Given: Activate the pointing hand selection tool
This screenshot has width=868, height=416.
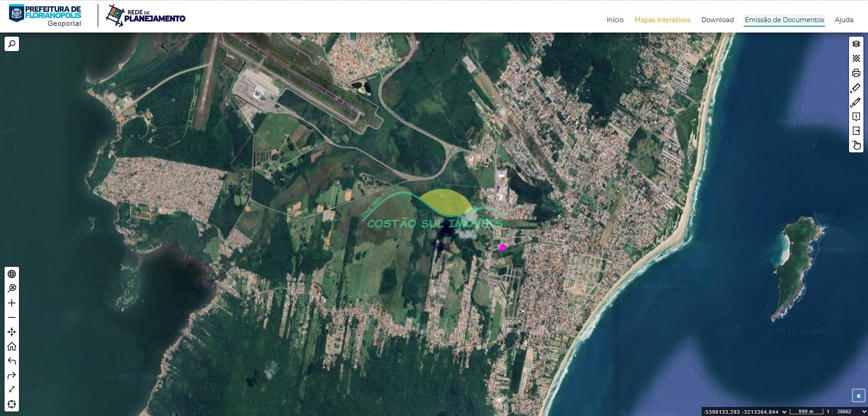Looking at the screenshot, I should (x=856, y=145).
